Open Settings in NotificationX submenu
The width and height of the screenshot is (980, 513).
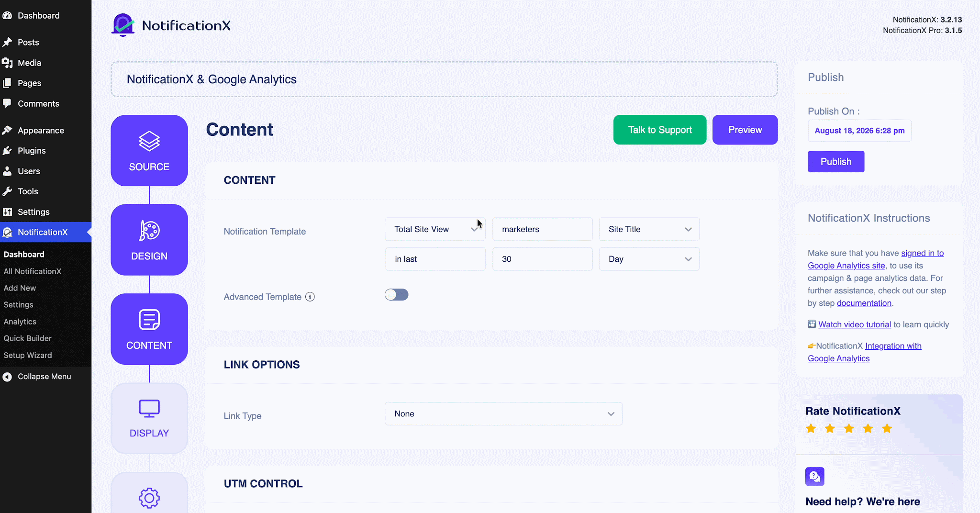[18, 305]
